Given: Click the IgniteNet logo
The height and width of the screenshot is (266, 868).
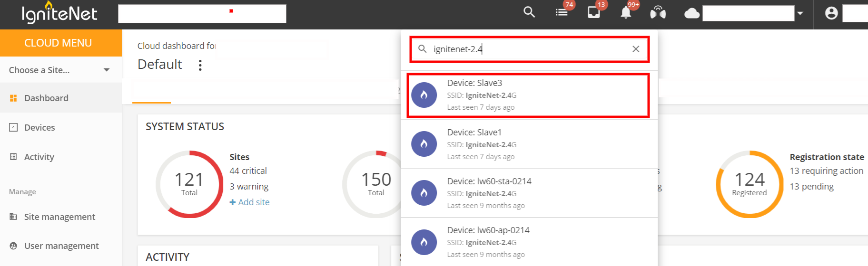Looking at the screenshot, I should click(x=59, y=13).
